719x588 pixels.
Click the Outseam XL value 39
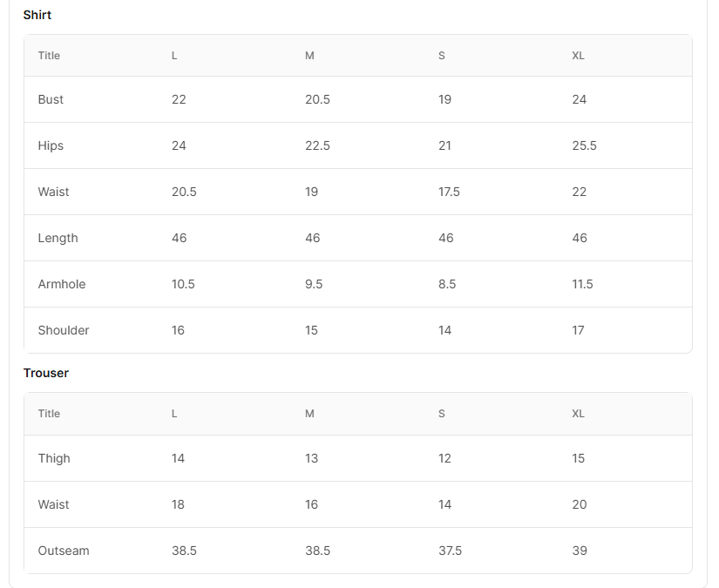point(580,551)
